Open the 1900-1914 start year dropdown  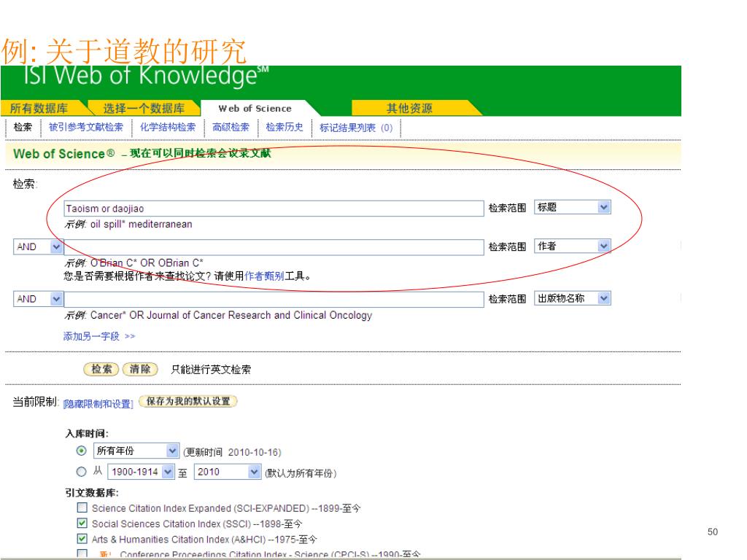coord(141,472)
